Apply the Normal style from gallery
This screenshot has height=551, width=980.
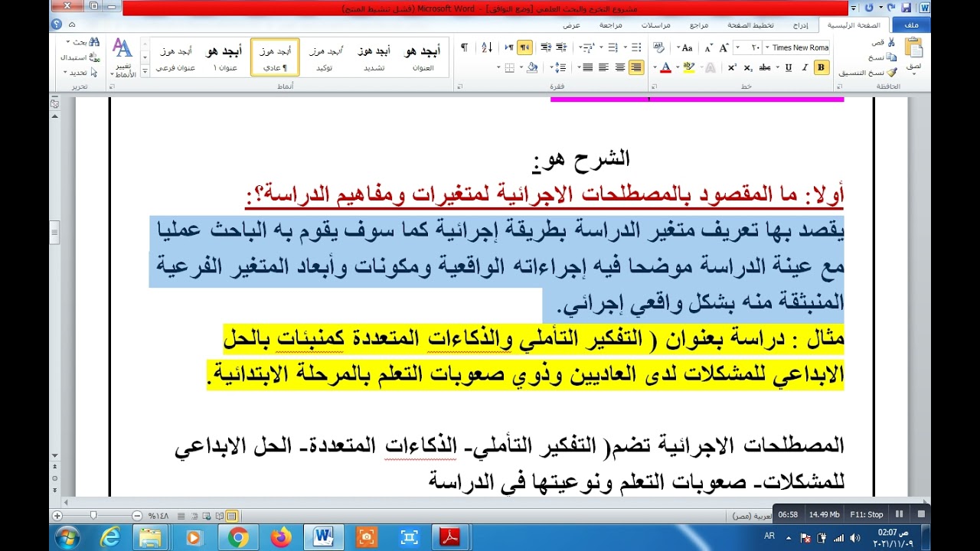click(275, 57)
